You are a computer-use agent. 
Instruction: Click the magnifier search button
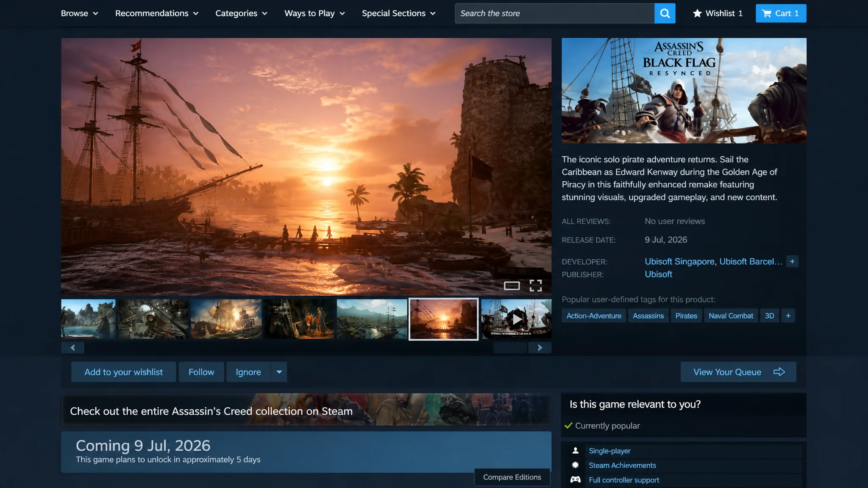tap(665, 13)
